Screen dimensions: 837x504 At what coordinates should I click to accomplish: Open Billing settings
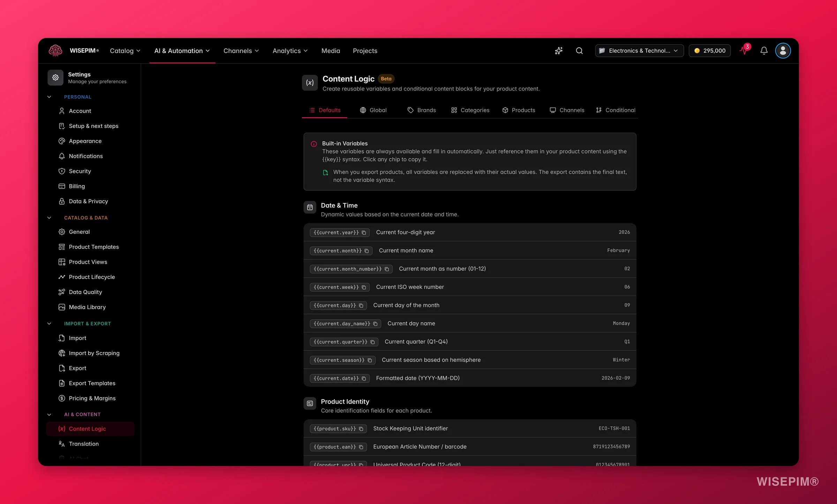90,186
